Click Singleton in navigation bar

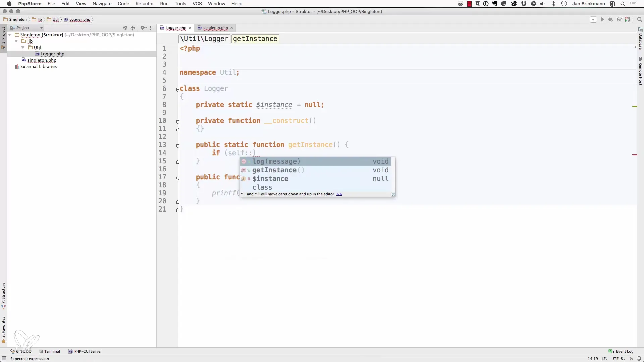point(15,19)
